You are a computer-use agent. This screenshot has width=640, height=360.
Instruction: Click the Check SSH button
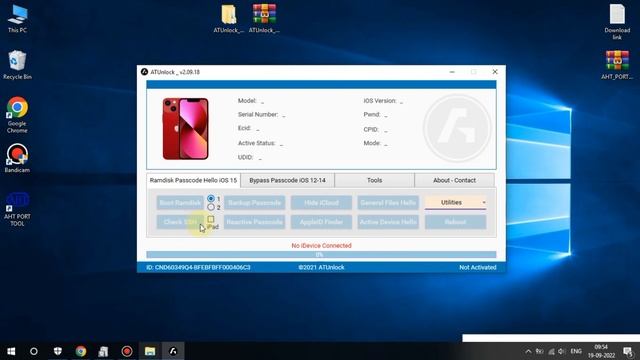tap(180, 222)
